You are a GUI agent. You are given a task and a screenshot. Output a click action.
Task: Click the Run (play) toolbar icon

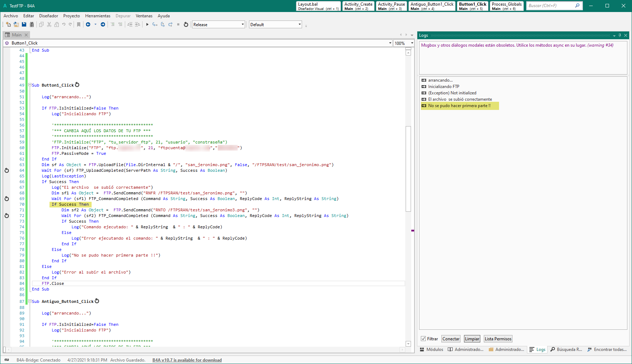coord(147,24)
